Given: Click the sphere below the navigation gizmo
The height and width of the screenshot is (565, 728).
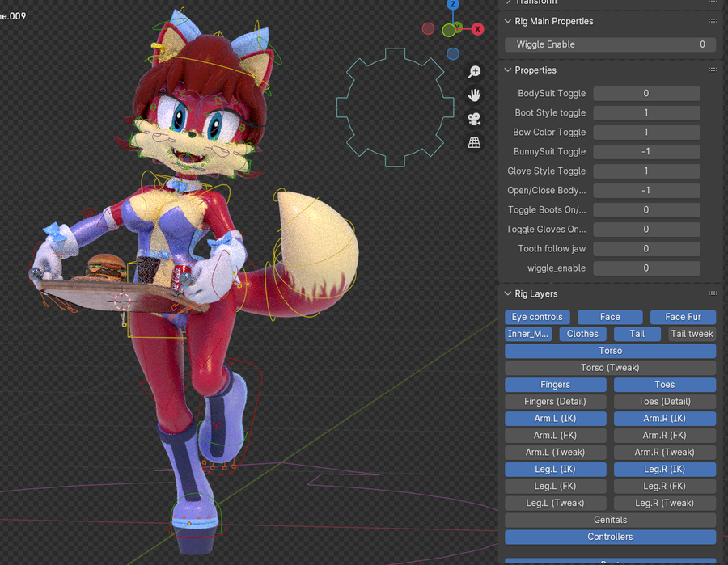Looking at the screenshot, I should coord(452,54).
